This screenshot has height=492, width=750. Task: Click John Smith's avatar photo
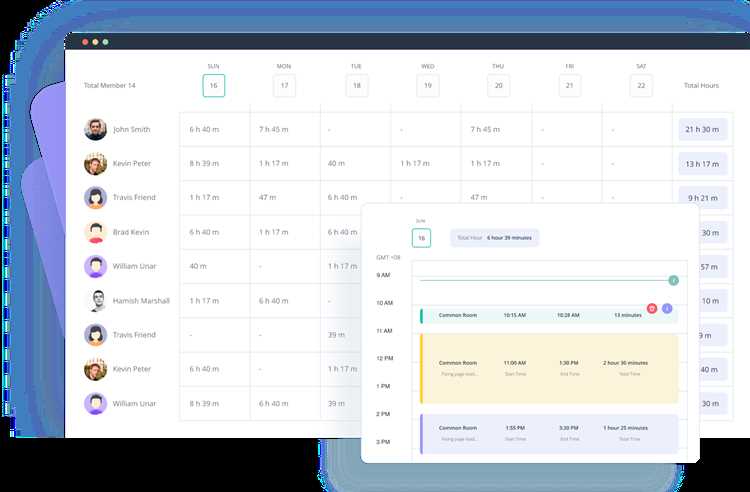click(x=96, y=129)
